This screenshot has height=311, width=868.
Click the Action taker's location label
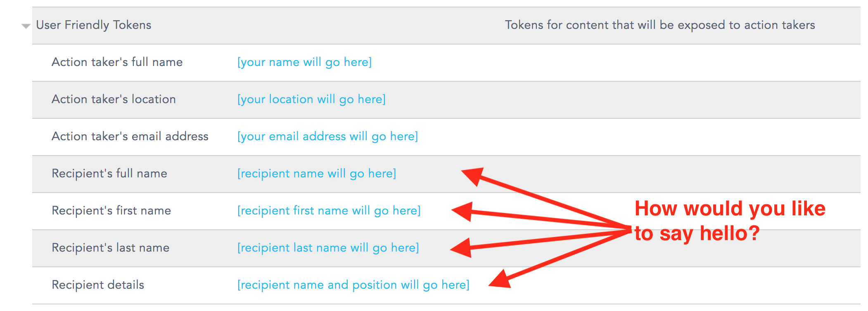pyautogui.click(x=114, y=99)
